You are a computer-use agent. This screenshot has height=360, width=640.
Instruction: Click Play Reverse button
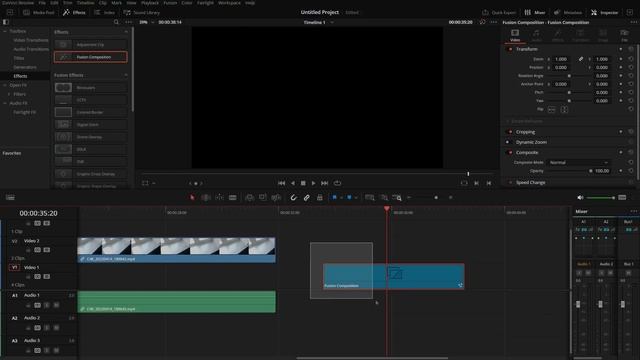pyautogui.click(x=293, y=183)
